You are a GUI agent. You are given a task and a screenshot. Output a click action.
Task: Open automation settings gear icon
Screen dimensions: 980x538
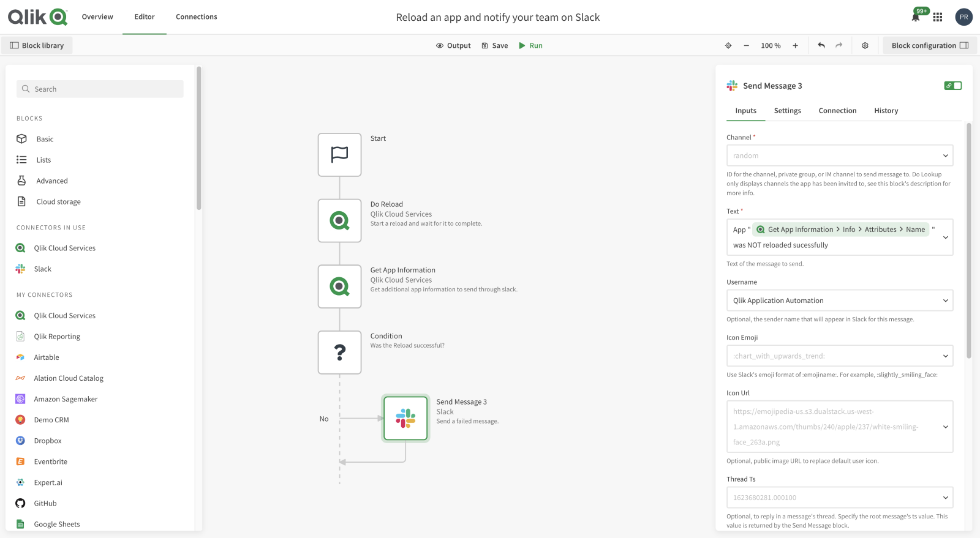click(865, 45)
